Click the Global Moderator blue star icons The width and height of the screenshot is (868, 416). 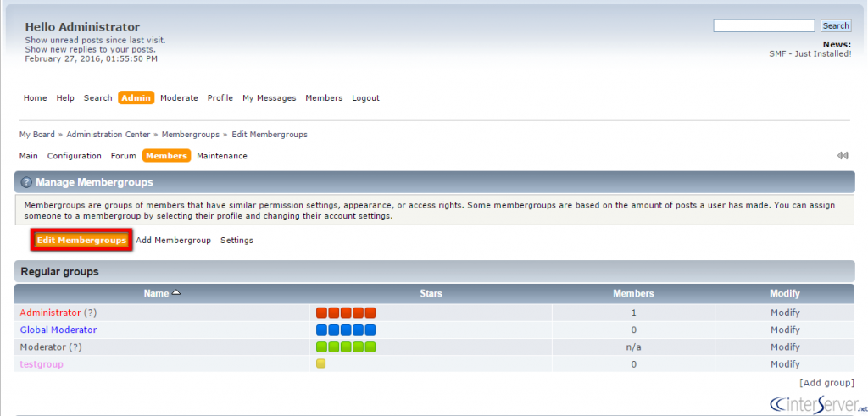(x=346, y=330)
